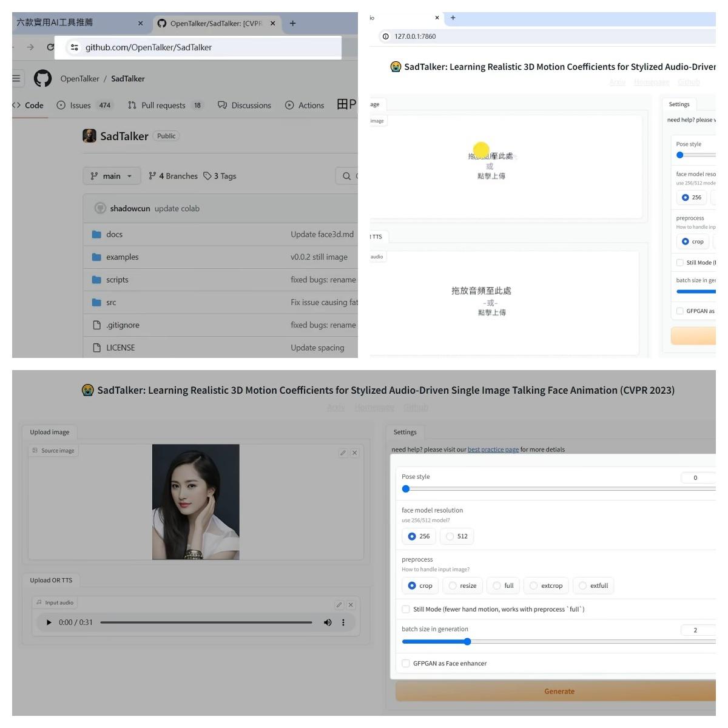Play the 0:31 input audio clip
This screenshot has width=728, height=728.
(x=49, y=622)
